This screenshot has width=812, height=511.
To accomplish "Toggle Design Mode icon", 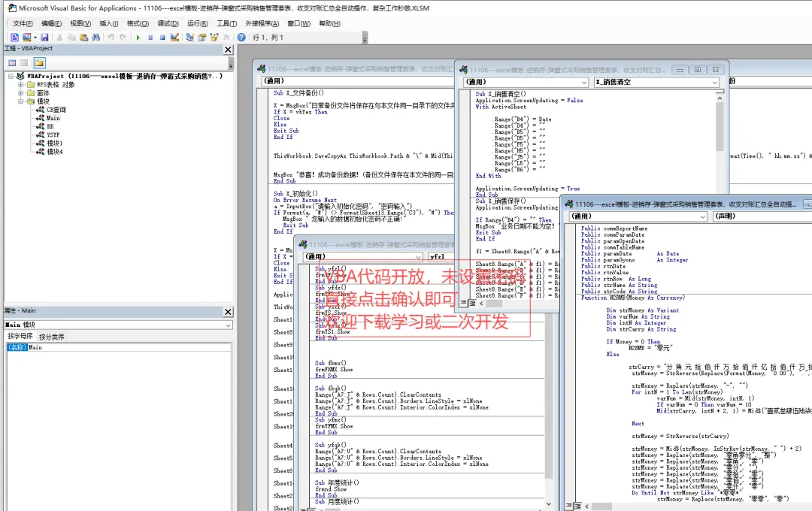I will [174, 38].
